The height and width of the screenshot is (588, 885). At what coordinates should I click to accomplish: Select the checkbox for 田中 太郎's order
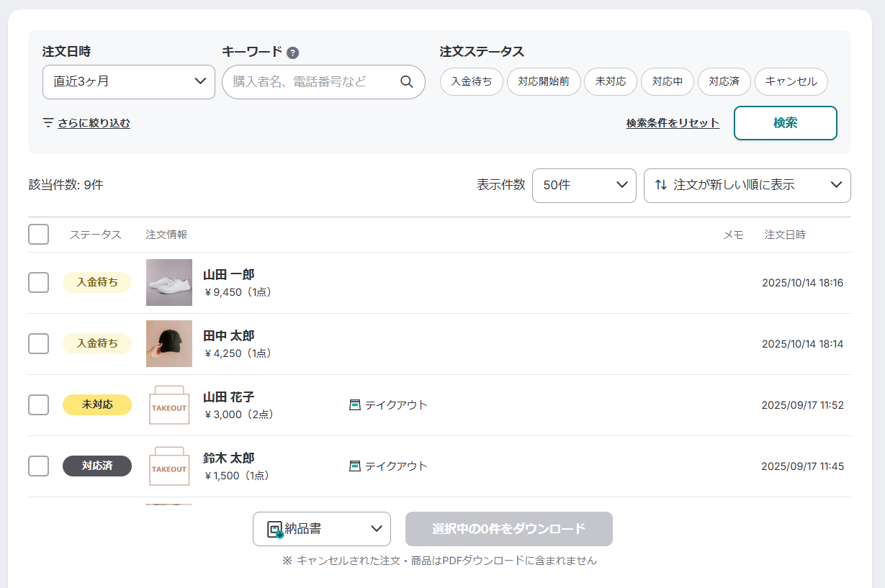[x=39, y=344]
